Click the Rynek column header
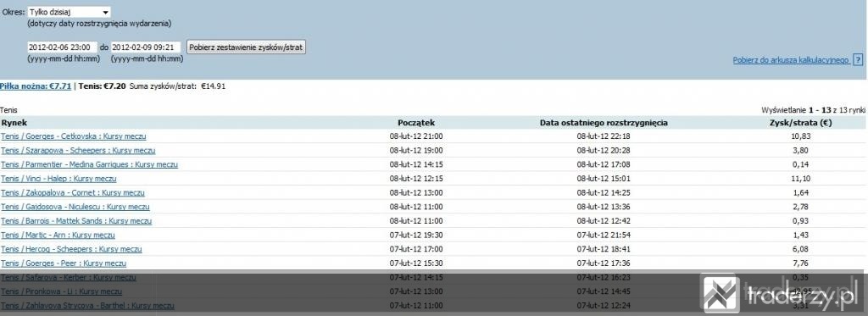Image resolution: width=868 pixels, height=316 pixels. tap(14, 123)
